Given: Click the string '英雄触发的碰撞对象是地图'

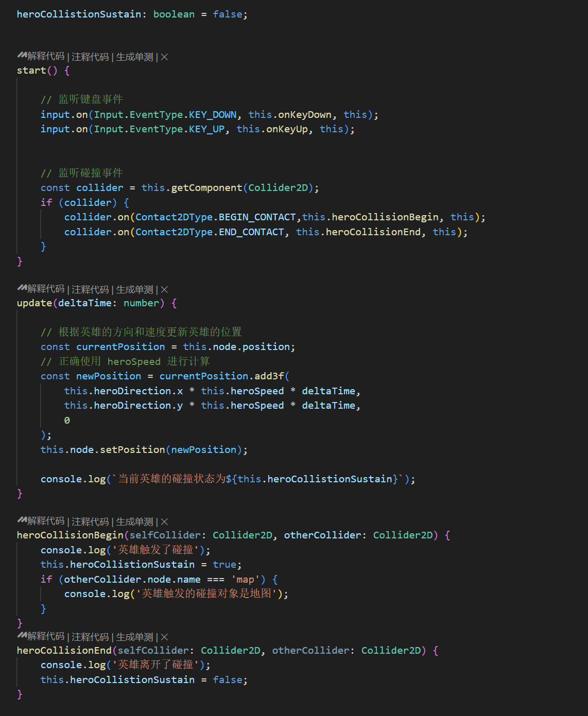Looking at the screenshot, I should tap(206, 593).
